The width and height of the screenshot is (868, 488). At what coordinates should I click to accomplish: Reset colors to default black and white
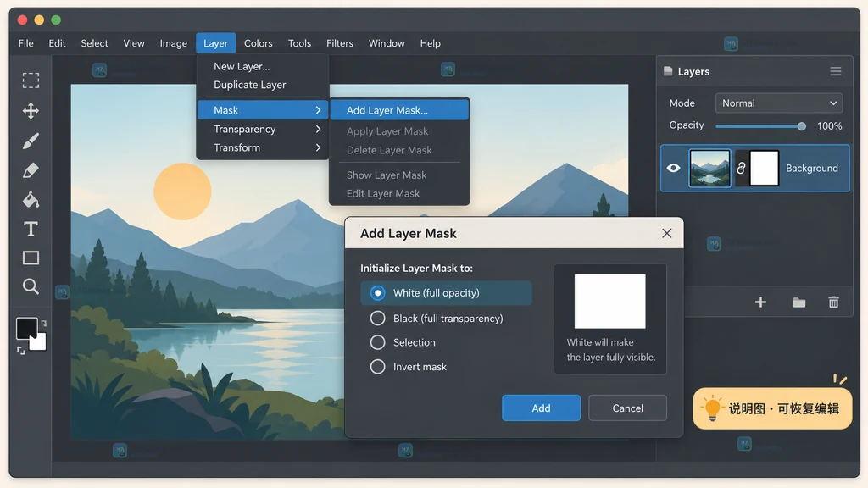[21, 351]
